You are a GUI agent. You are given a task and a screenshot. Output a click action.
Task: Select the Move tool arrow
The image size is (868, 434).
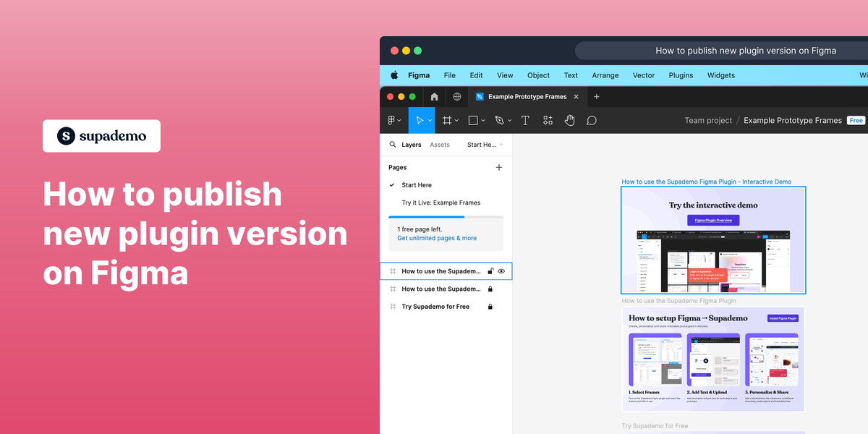pos(419,120)
